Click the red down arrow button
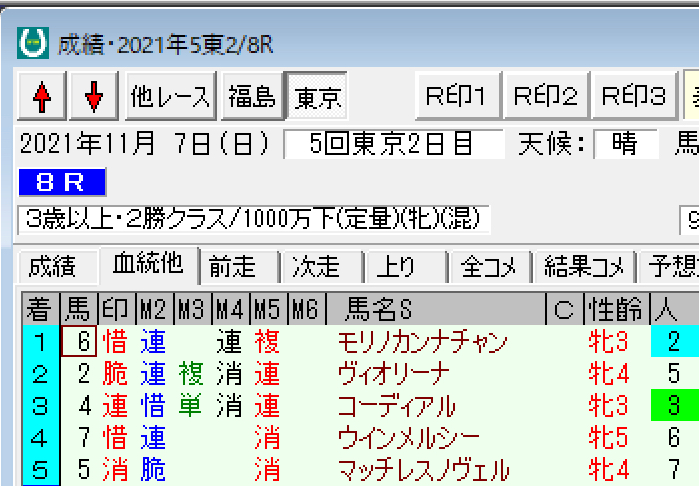 point(94,96)
